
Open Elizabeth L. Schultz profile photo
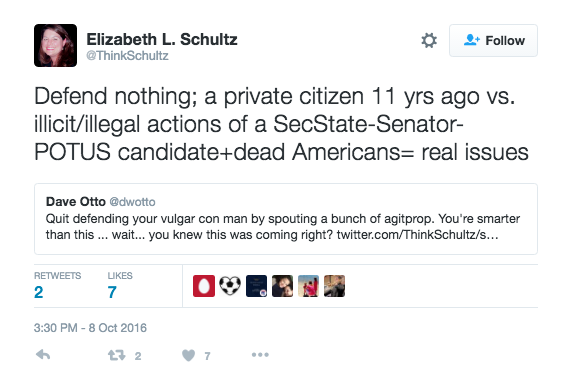point(55,45)
